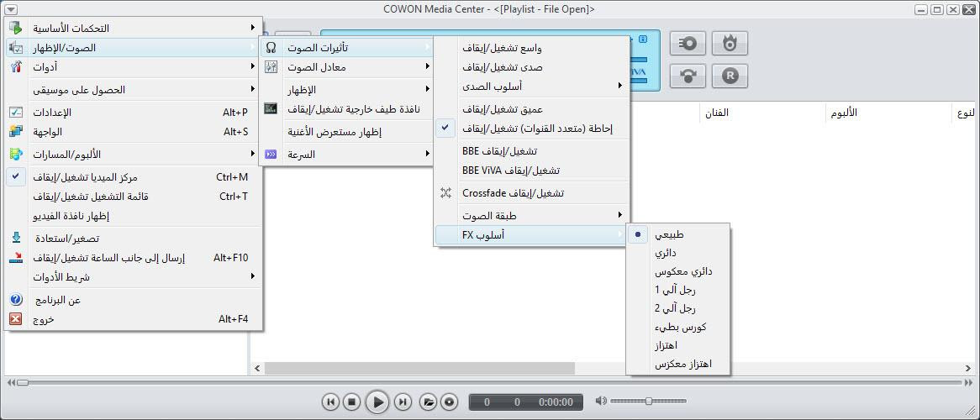Skip to previous track
980x420 pixels.
click(x=330, y=402)
